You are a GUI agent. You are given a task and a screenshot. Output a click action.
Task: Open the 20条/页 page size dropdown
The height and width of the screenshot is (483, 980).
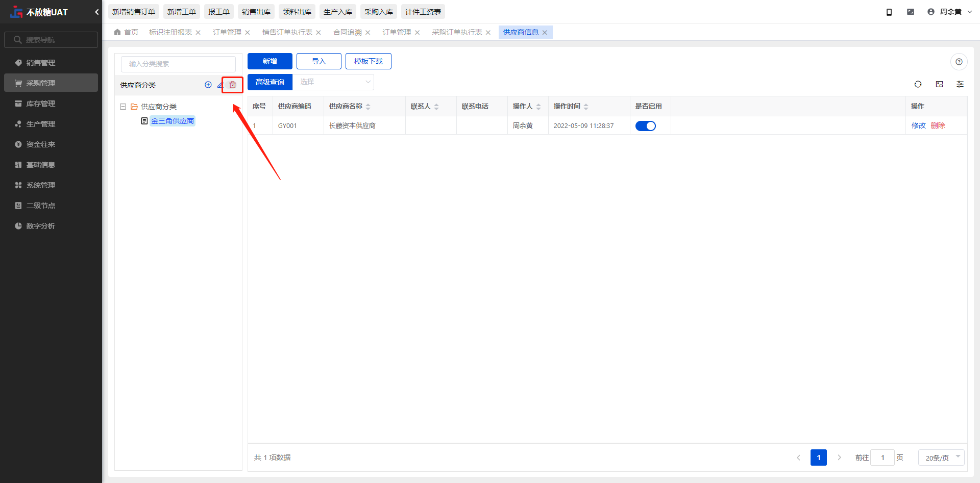point(942,457)
